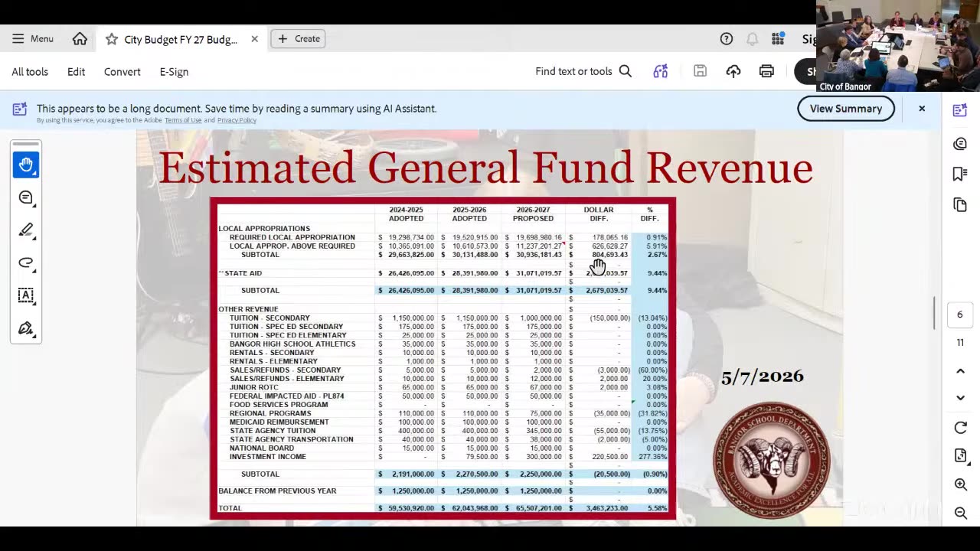Image resolution: width=980 pixels, height=551 pixels.
Task: Close the City Budget FY 27 tab
Action: tap(254, 39)
